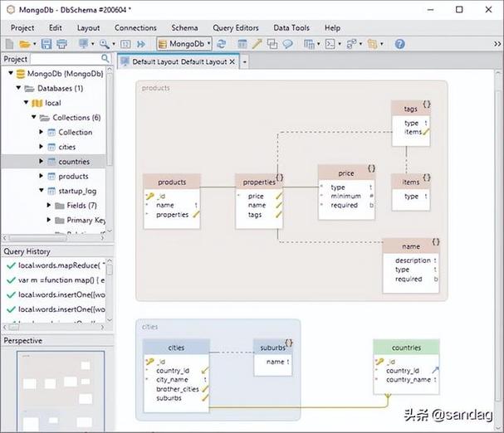Click the layout presentation board icon

(x=84, y=44)
